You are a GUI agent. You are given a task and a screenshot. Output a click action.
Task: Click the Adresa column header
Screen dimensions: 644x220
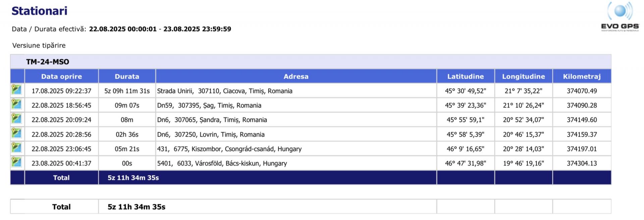[296, 77]
